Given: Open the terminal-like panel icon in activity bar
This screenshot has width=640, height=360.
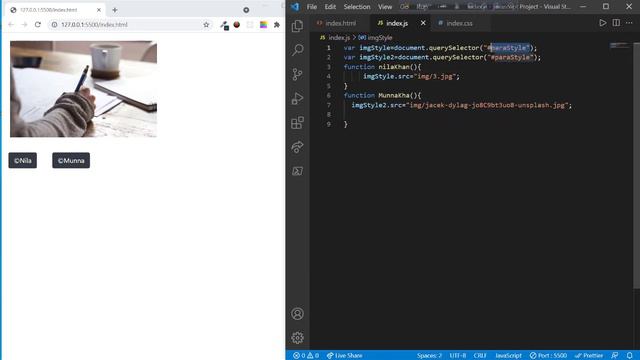Looking at the screenshot, I should click(297, 171).
